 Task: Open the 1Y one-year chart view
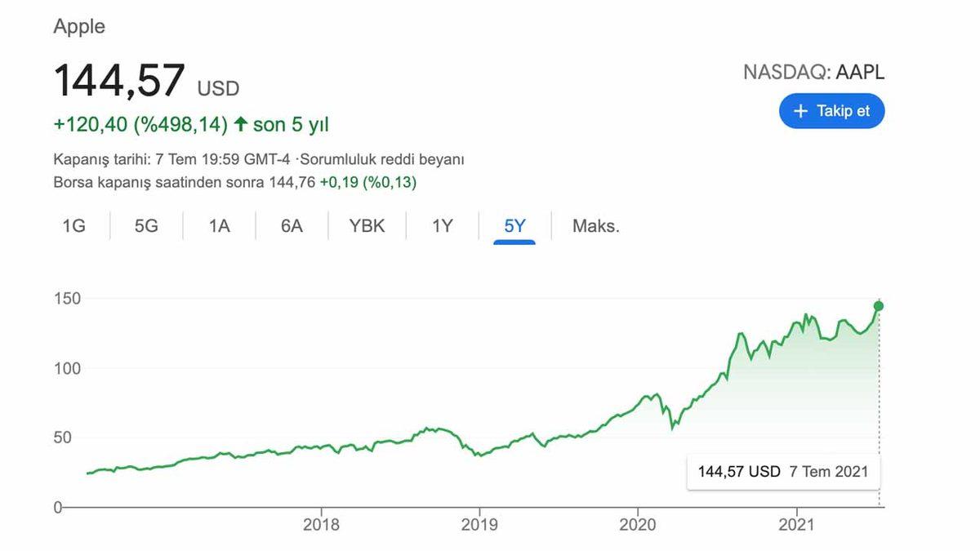[440, 226]
